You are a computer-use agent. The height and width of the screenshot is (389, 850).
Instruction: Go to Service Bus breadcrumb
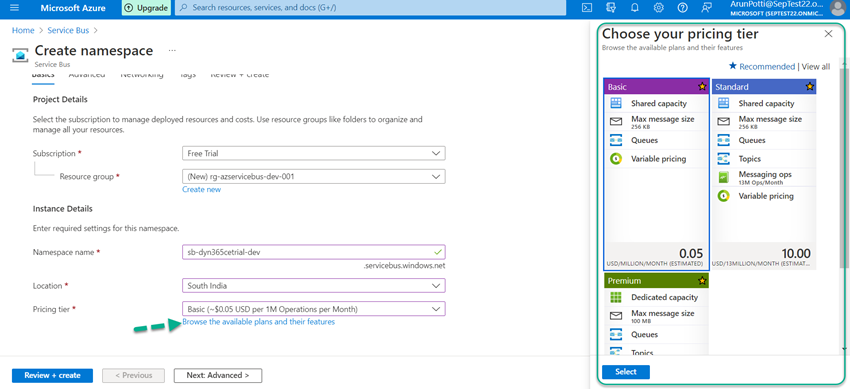(68, 30)
